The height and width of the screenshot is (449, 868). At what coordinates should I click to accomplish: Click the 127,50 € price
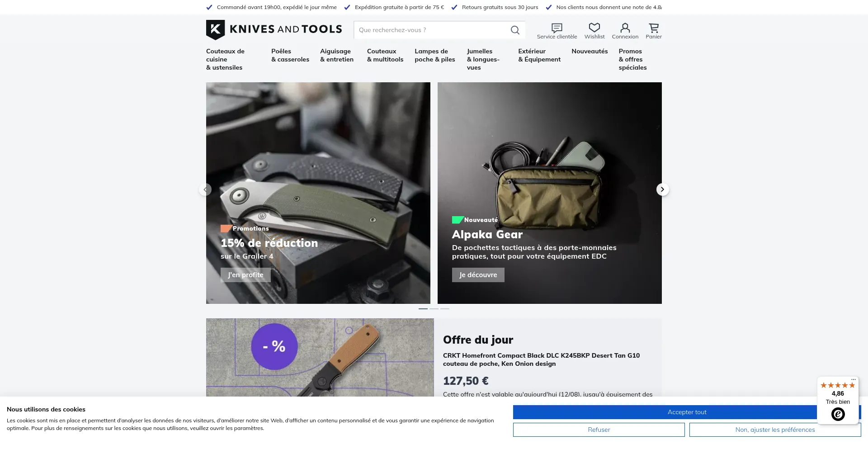tap(466, 381)
